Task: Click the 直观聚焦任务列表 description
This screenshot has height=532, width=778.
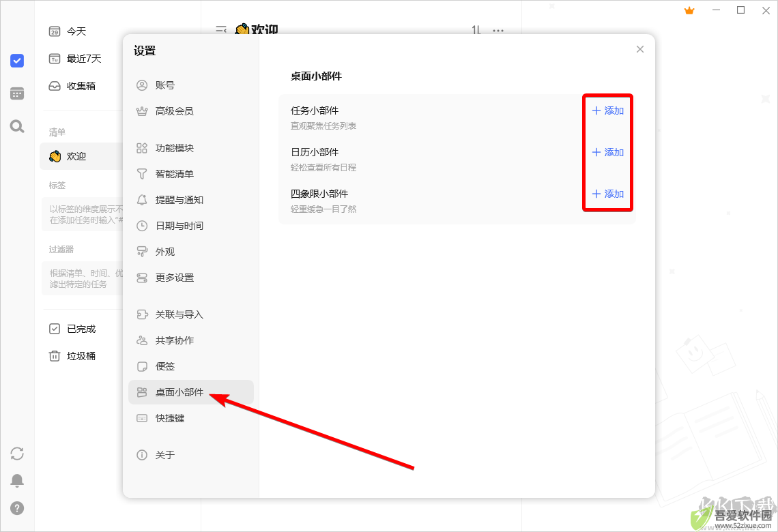Action: point(323,126)
